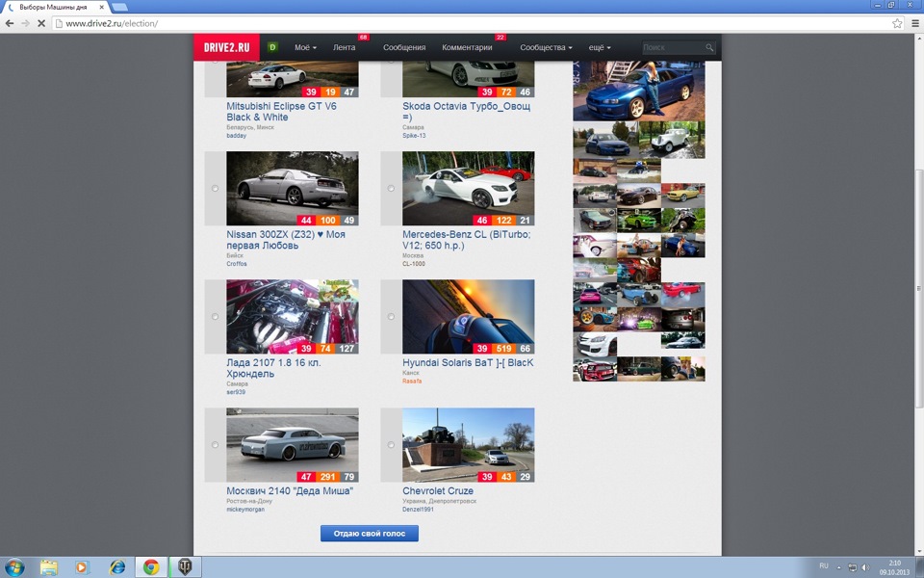Open large blue car sidebar photo
The width and height of the screenshot is (924, 578).
(x=639, y=91)
